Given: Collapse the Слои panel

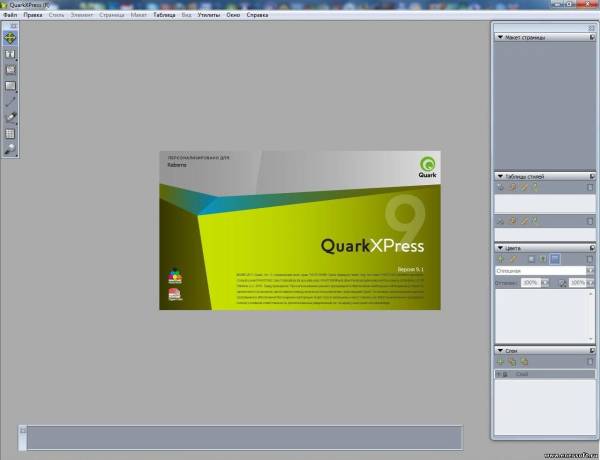Looking at the screenshot, I should click(x=500, y=351).
